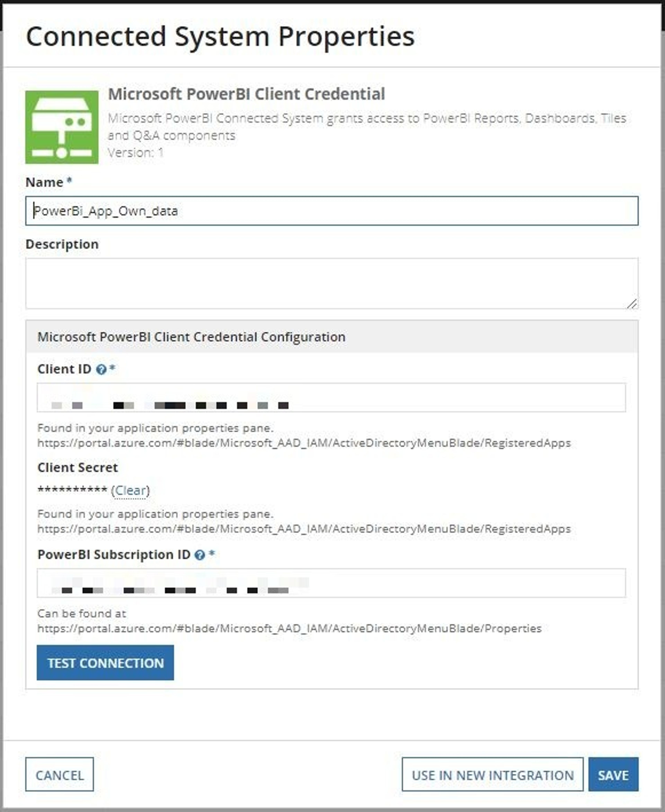Screen dimensions: 665x812
Task: Click the Client ID input field
Action: point(331,397)
